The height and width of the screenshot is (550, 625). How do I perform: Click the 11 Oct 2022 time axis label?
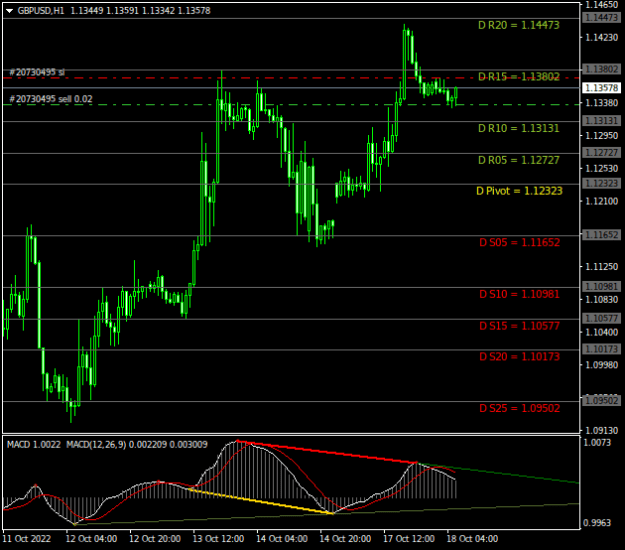click(27, 539)
